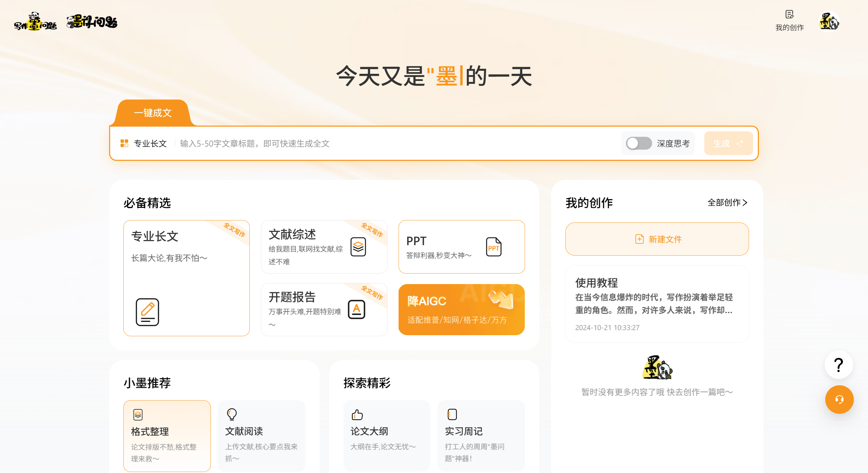
Task: Click the thumbs-up icon on 论文大纲
Action: (357, 414)
